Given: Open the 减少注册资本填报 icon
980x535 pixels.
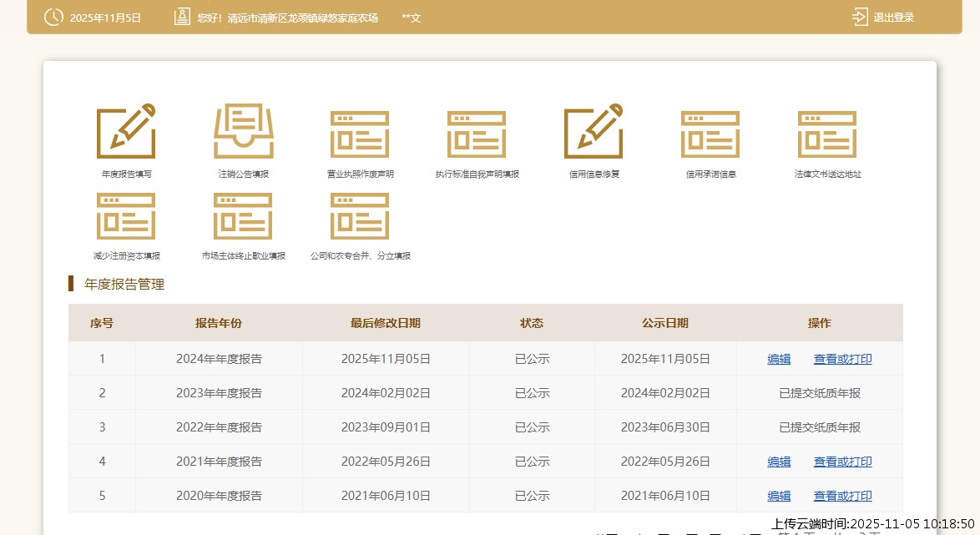Looking at the screenshot, I should [126, 216].
